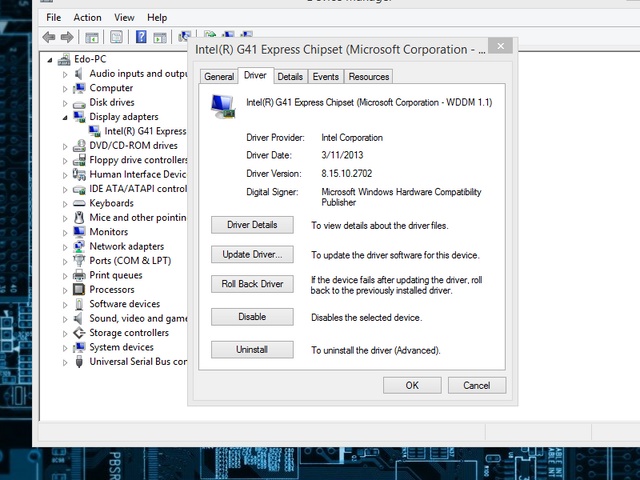Click the Print queues printer icon
Viewport: 640px width, 480px height.
79,275
